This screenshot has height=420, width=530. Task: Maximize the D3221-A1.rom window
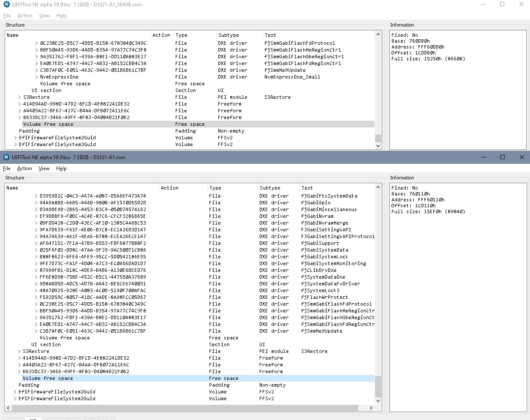point(502,157)
